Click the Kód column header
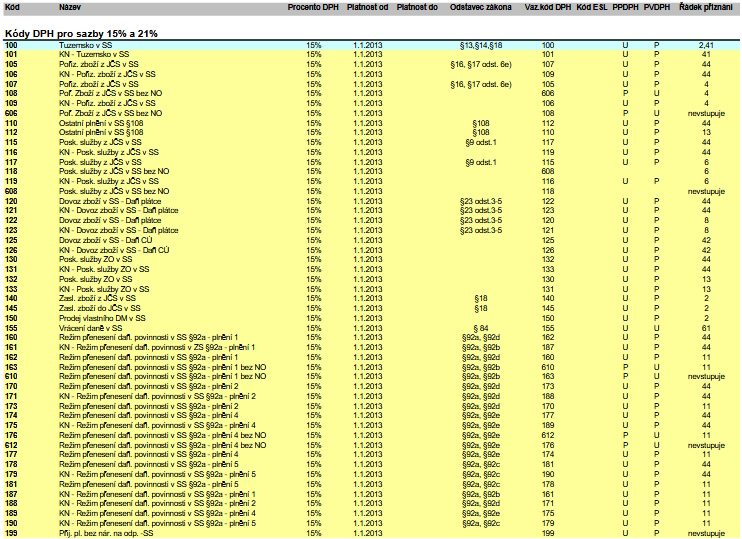 click(x=11, y=7)
